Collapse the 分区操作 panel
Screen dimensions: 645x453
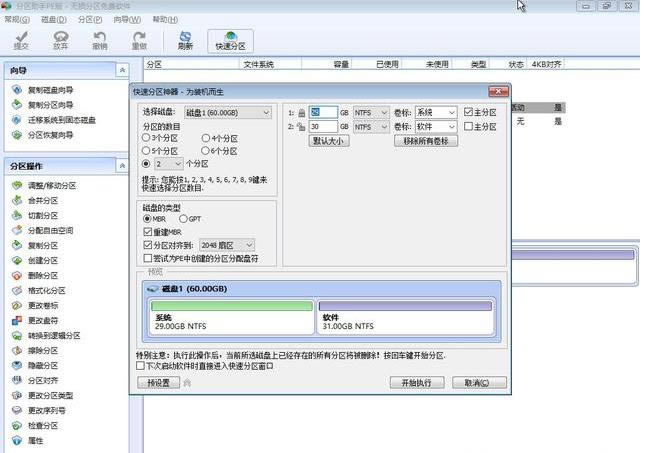point(122,166)
